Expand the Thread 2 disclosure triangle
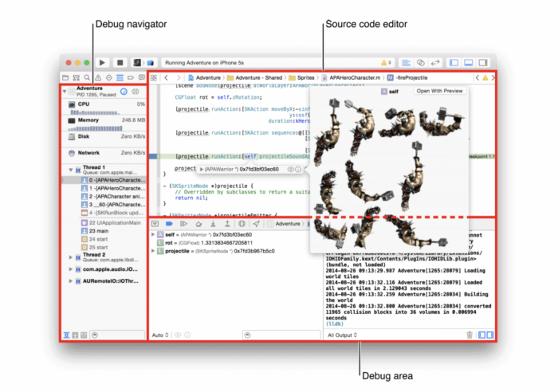 tap(70, 257)
